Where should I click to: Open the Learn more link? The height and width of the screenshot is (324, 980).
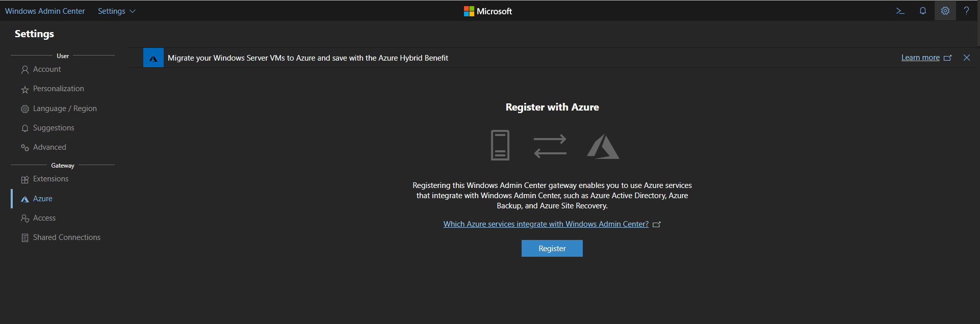coord(920,58)
